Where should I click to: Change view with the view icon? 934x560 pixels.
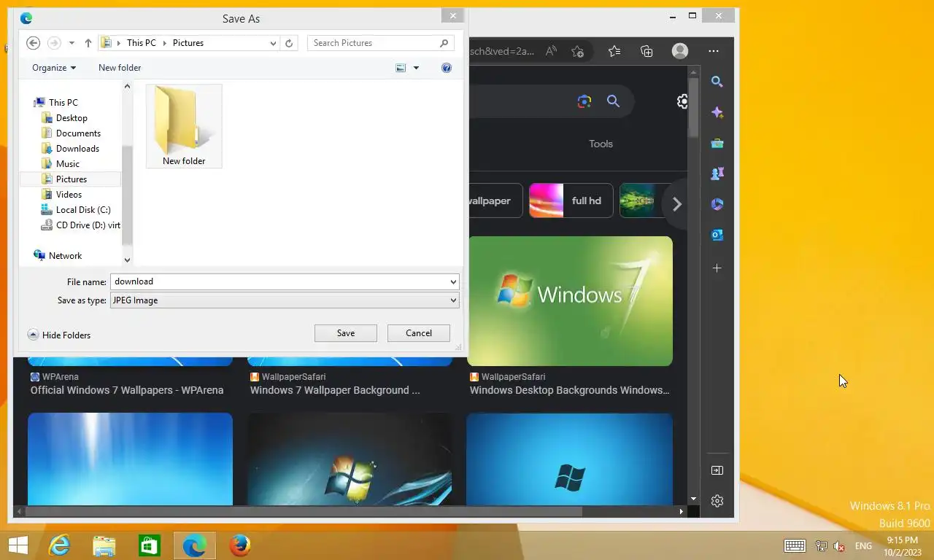tap(401, 68)
